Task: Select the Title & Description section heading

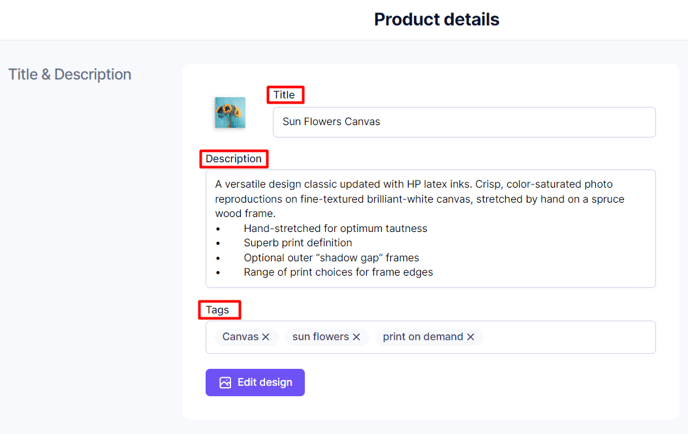Action: (70, 75)
